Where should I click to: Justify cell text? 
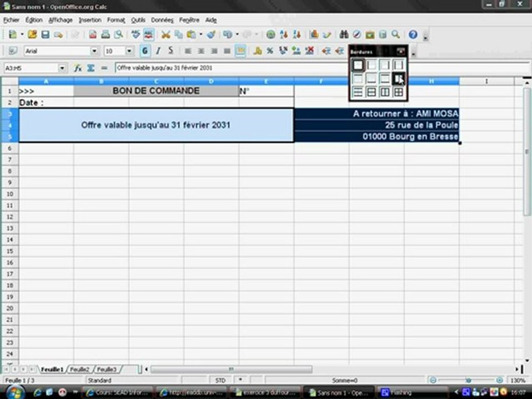pos(227,51)
